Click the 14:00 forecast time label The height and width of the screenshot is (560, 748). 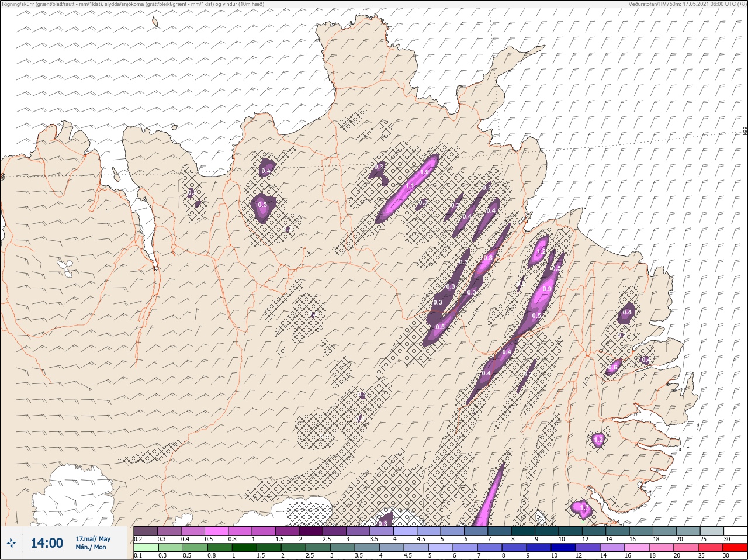[47, 543]
